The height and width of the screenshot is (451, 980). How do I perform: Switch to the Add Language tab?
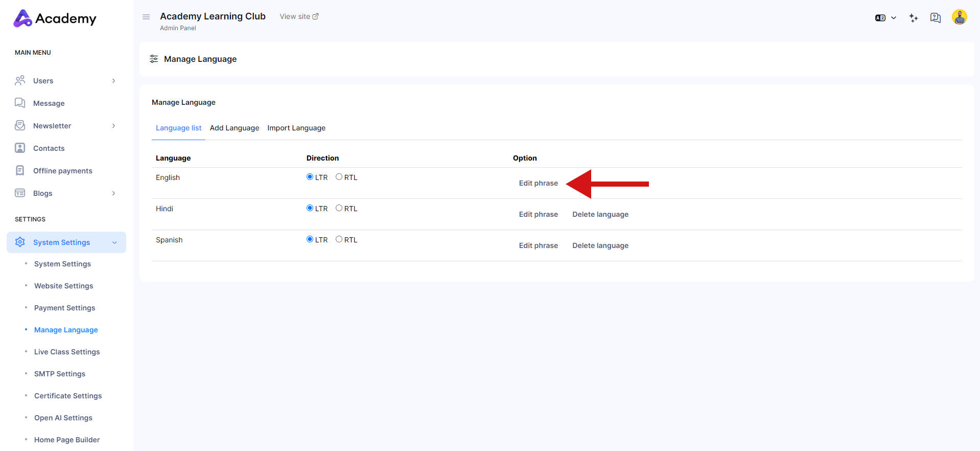click(234, 128)
